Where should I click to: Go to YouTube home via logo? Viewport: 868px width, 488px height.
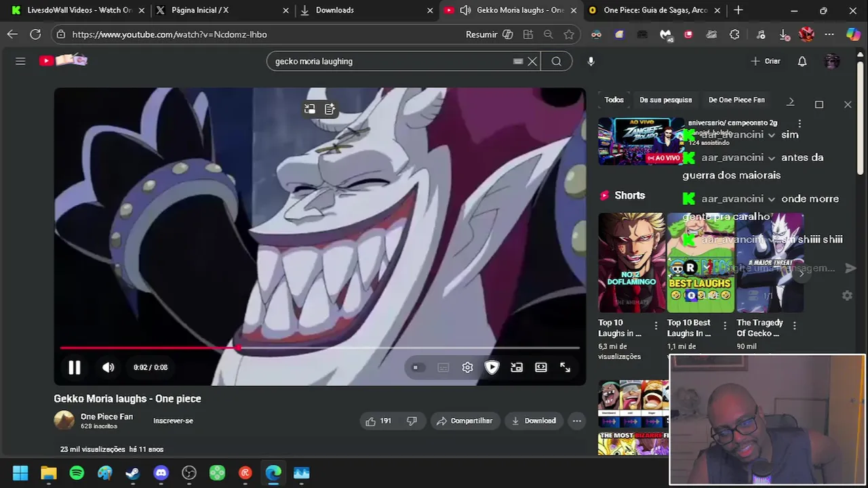(63, 61)
